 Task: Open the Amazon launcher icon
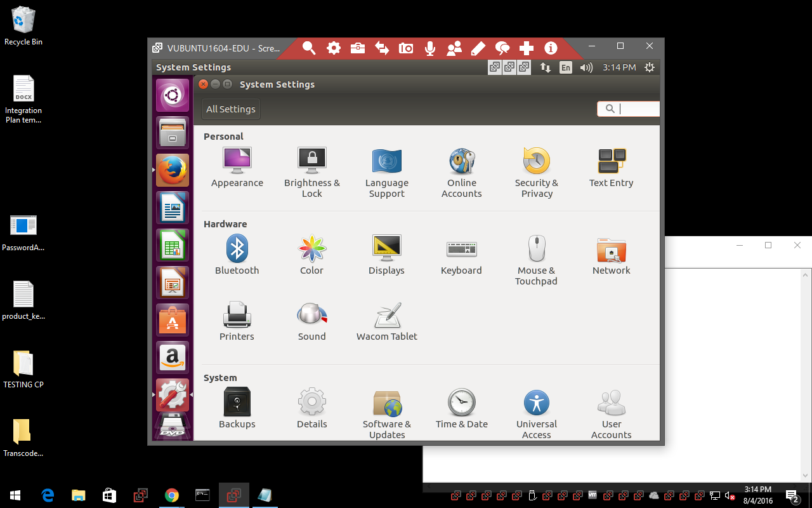173,358
